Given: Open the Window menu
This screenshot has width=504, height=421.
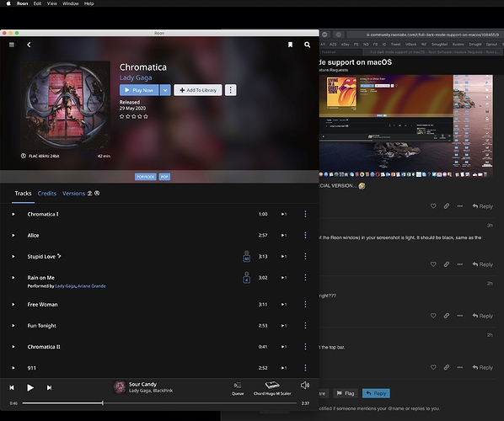Looking at the screenshot, I should [71, 3].
